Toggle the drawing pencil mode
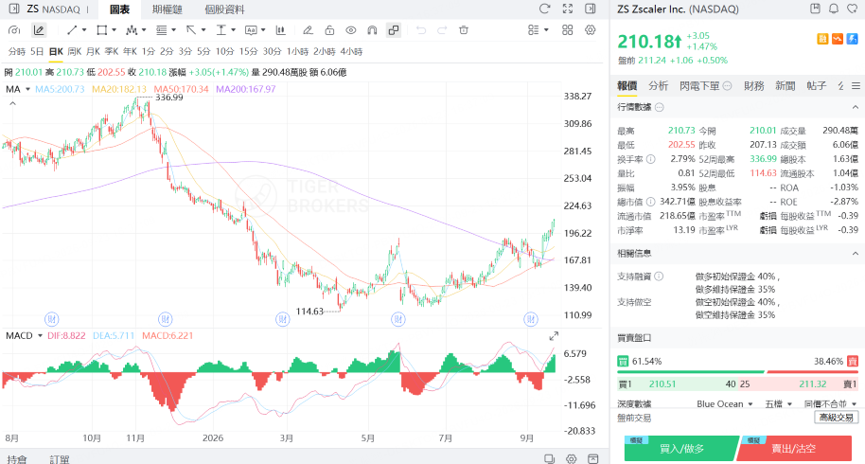This screenshot has width=865, height=464. [x=38, y=30]
